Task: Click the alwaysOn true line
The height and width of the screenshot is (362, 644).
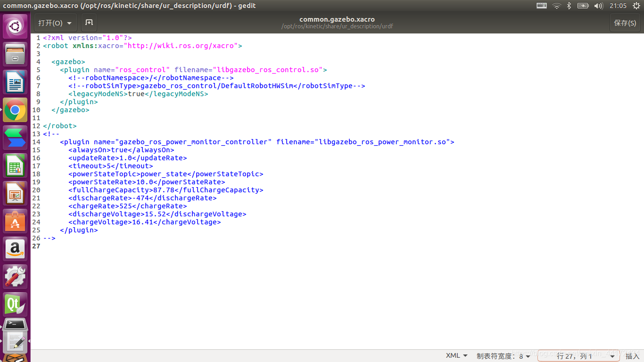Action: [x=121, y=150]
